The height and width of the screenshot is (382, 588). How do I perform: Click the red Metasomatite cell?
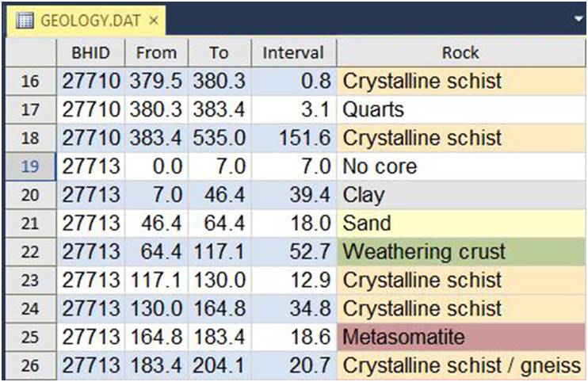pyautogui.click(x=461, y=337)
